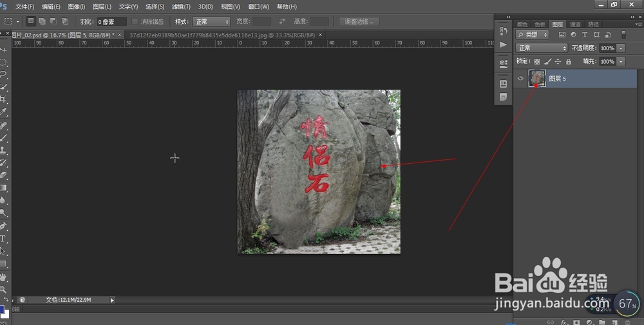
Task: Add a layer style with fx
Action: pos(564,322)
